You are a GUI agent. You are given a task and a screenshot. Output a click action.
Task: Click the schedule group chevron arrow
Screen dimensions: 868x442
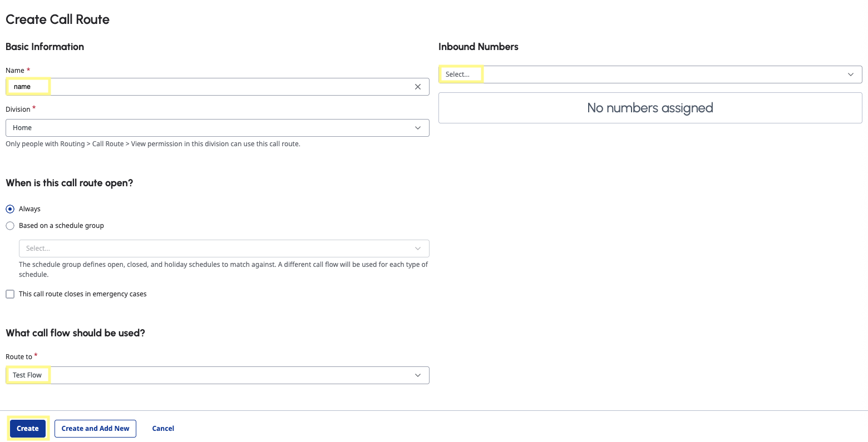418,249
